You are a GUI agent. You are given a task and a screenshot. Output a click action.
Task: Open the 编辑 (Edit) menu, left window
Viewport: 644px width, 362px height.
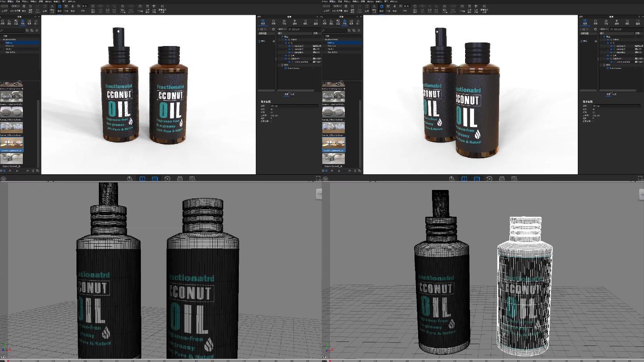point(10,1)
